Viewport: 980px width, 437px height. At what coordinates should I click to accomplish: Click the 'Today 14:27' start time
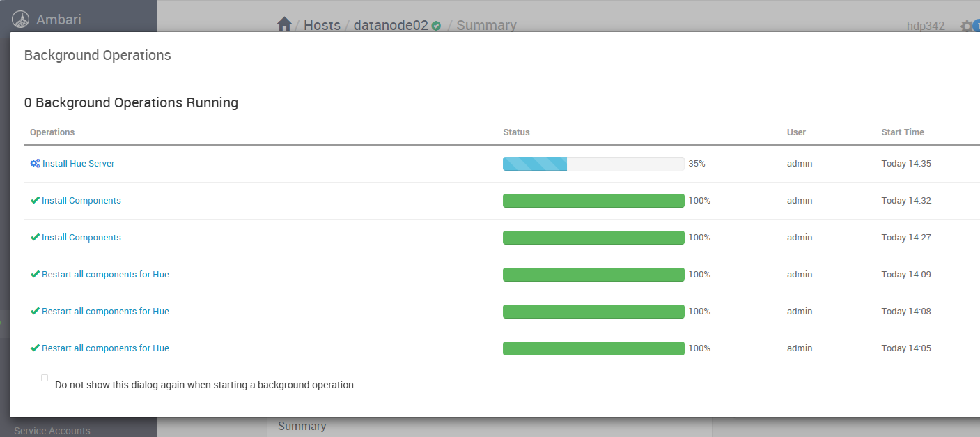pyautogui.click(x=906, y=238)
